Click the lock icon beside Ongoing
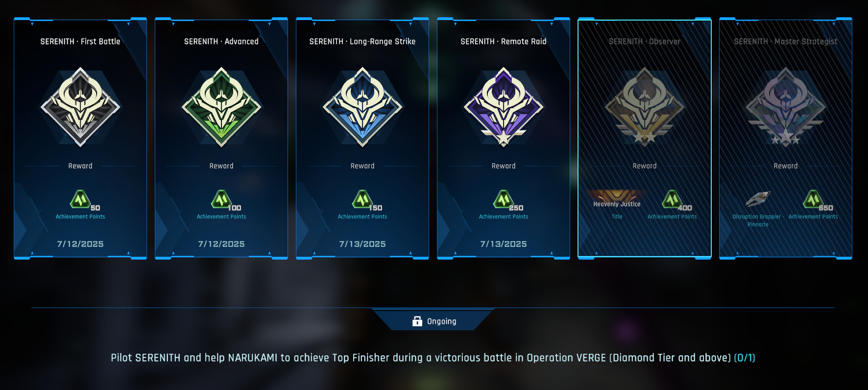 417,321
